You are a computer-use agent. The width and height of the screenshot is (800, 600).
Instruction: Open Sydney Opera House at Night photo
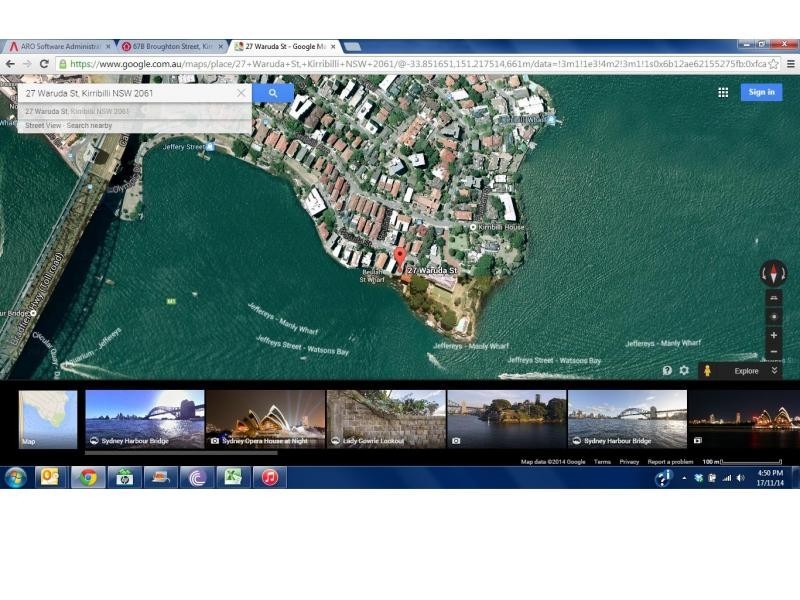265,419
